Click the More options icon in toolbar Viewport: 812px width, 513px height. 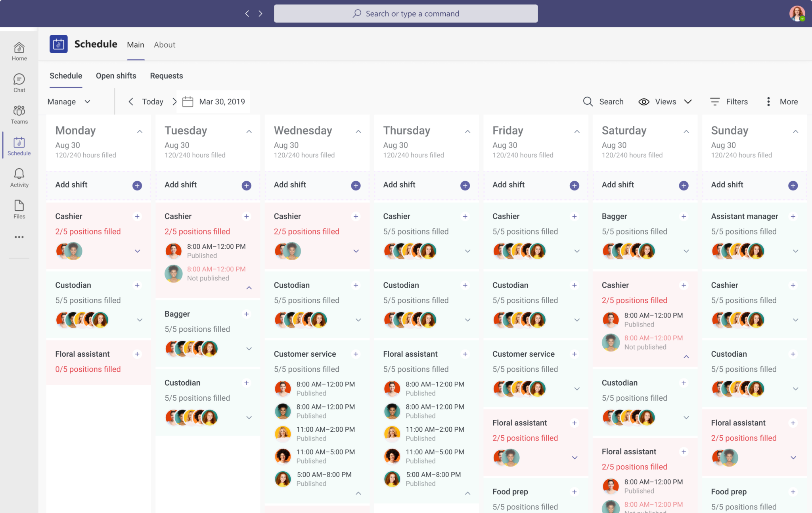[768, 101]
